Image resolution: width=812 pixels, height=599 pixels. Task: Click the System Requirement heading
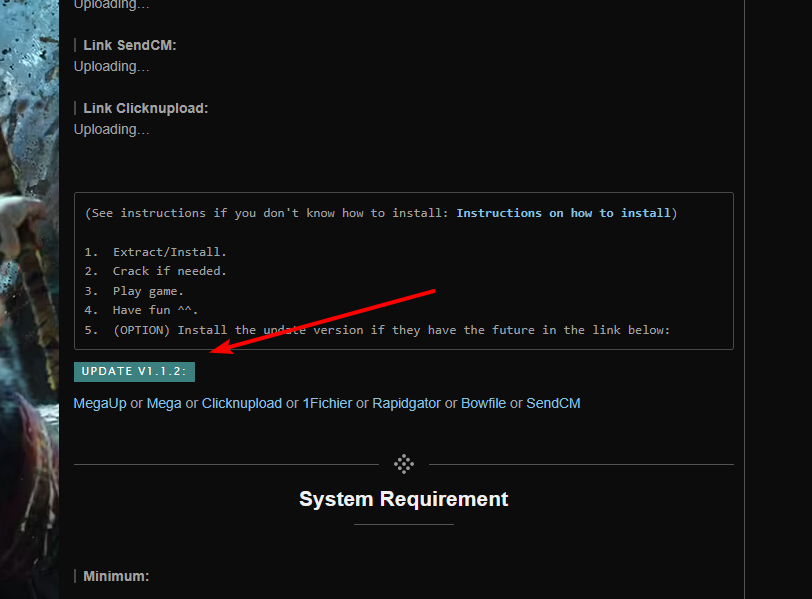point(403,499)
